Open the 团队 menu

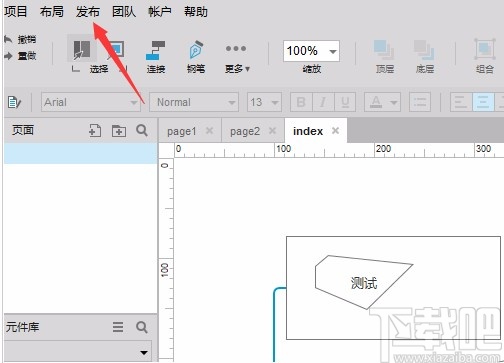pos(124,12)
